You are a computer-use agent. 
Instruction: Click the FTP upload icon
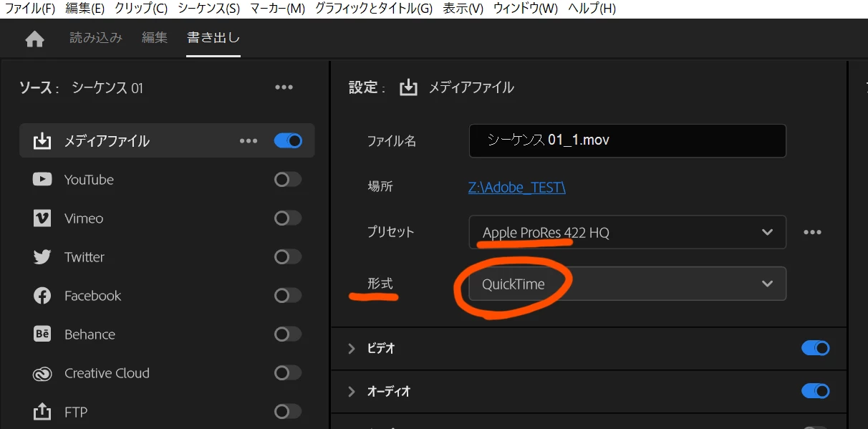(x=42, y=412)
